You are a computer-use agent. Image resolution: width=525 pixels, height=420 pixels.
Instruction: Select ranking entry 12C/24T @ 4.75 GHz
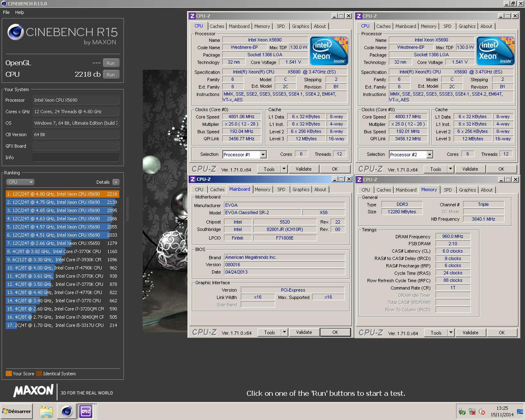coord(62,202)
